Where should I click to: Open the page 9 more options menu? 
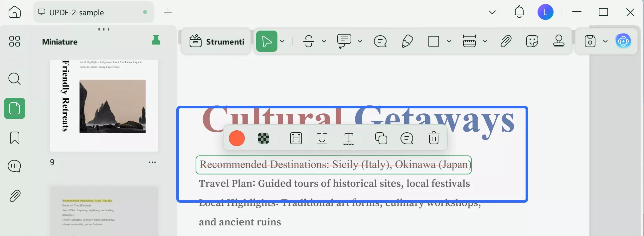[152, 162]
